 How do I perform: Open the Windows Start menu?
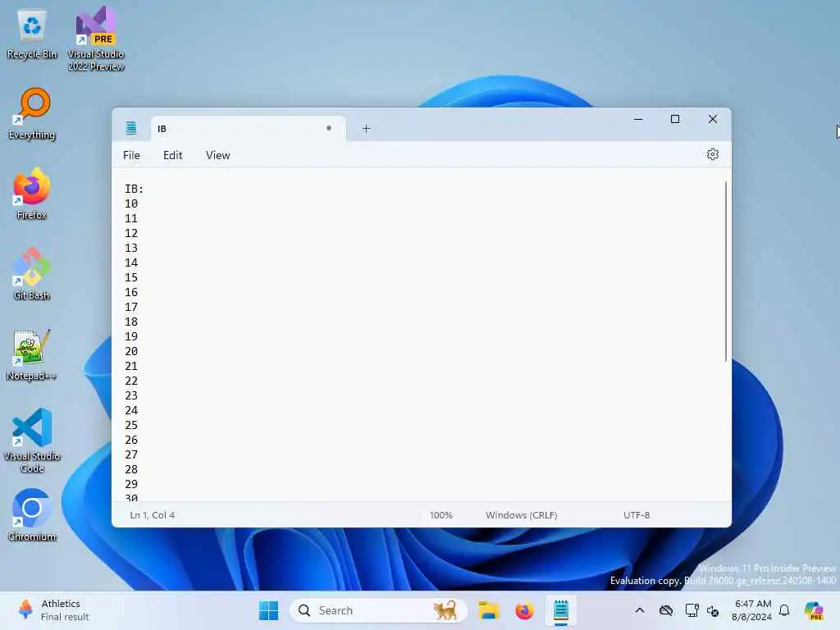tap(268, 610)
